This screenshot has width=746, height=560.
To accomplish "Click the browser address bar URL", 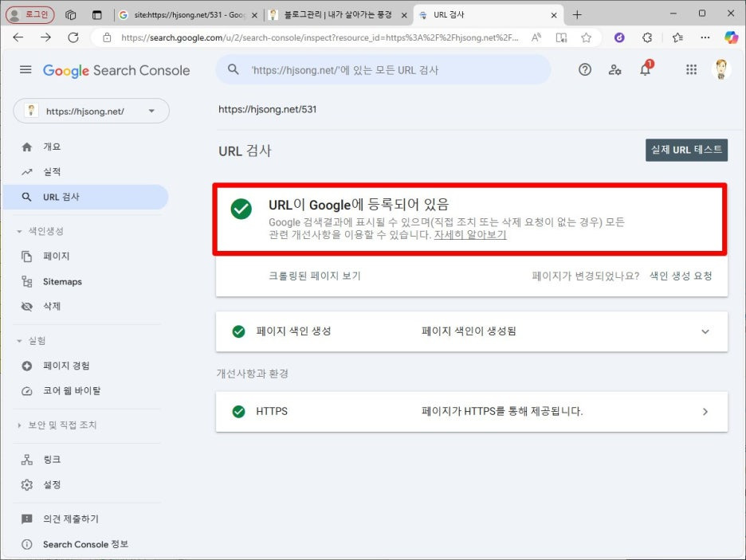I will [320, 37].
